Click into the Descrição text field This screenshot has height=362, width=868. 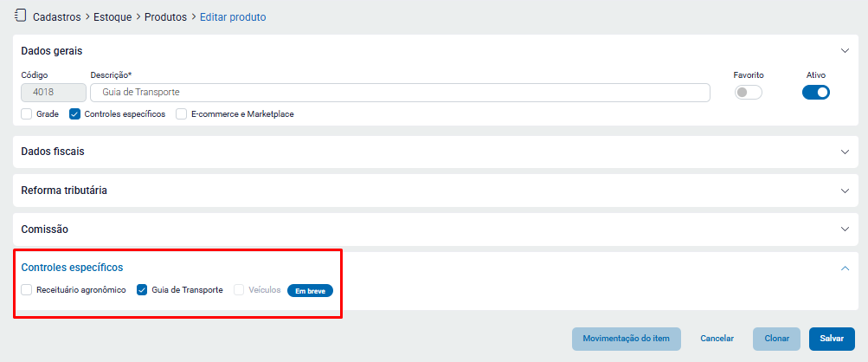(398, 93)
